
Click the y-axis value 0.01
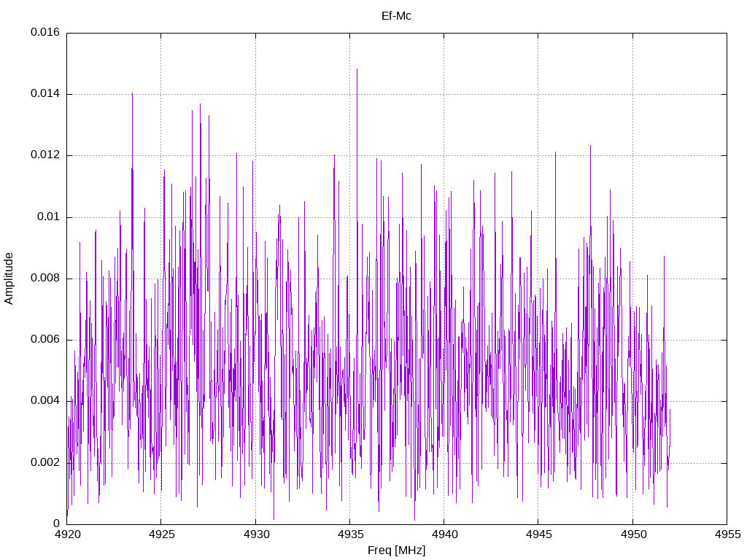pyautogui.click(x=49, y=217)
